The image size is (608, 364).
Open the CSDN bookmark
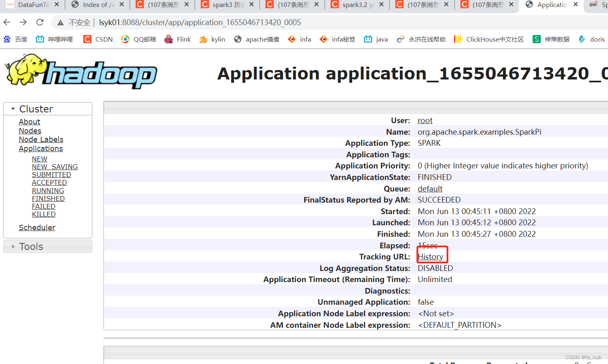(x=98, y=39)
